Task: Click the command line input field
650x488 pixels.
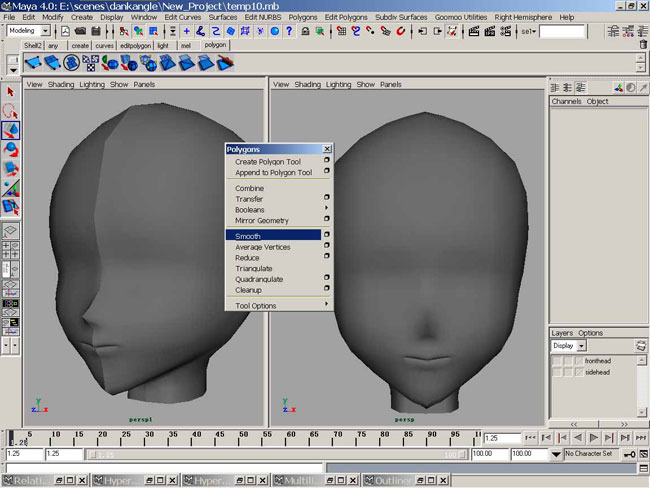Action: [x=164, y=468]
